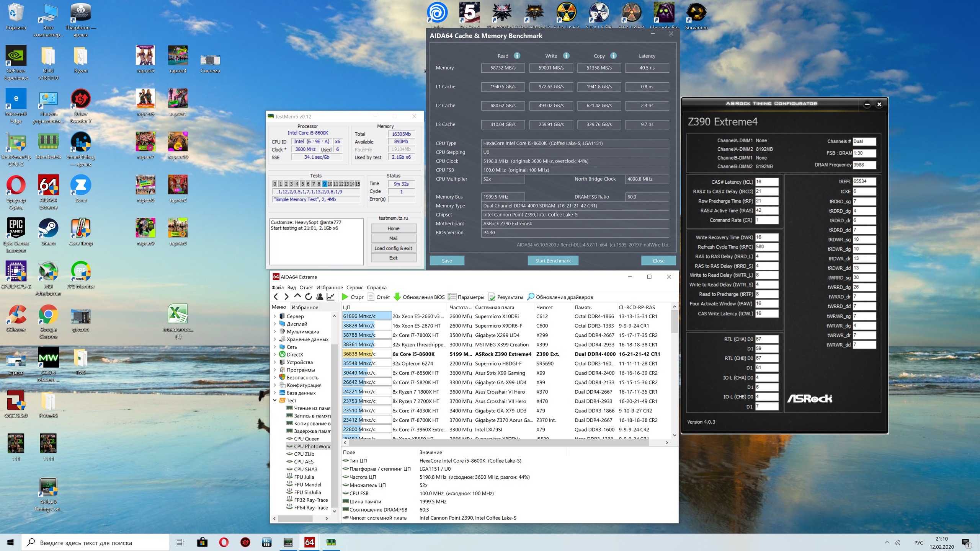Expand the Безопасность tree node
The height and width of the screenshot is (551, 980).
pos(275,377)
